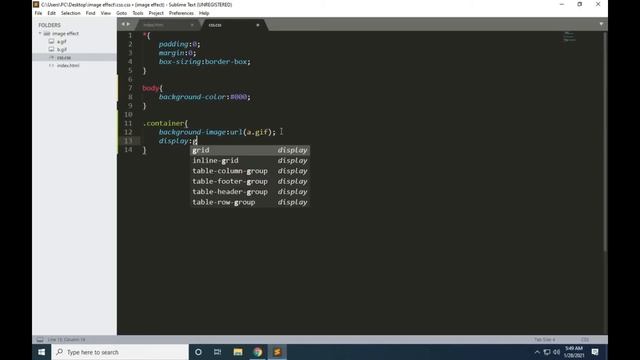Open the Project menu

click(x=156, y=13)
